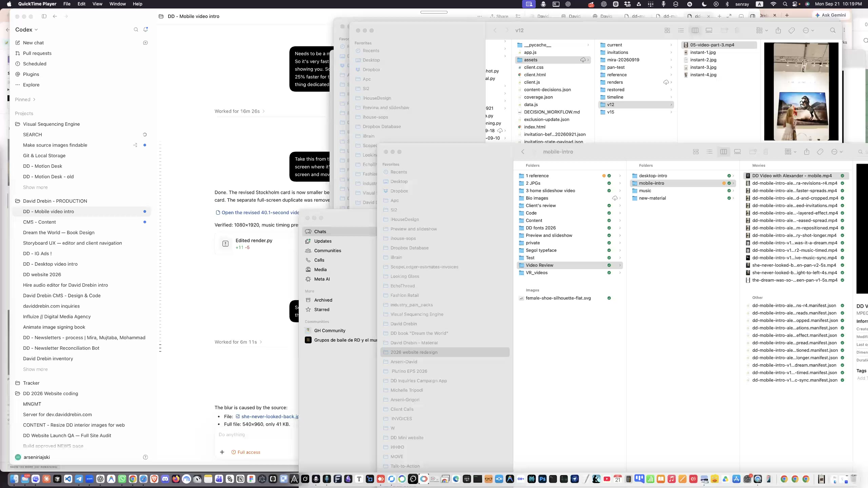
Task: Select the desktop-intro folder in Finder
Action: tap(682, 176)
